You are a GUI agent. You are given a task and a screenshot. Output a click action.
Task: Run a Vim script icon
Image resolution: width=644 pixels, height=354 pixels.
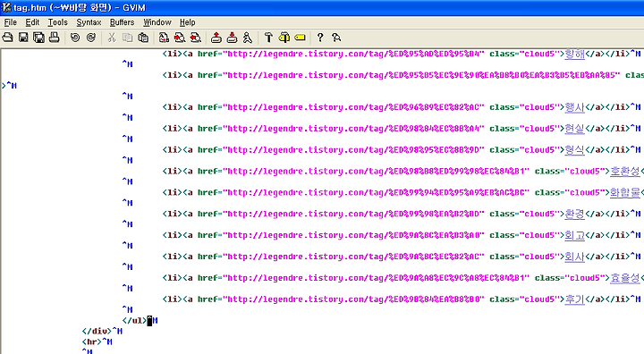point(247,38)
